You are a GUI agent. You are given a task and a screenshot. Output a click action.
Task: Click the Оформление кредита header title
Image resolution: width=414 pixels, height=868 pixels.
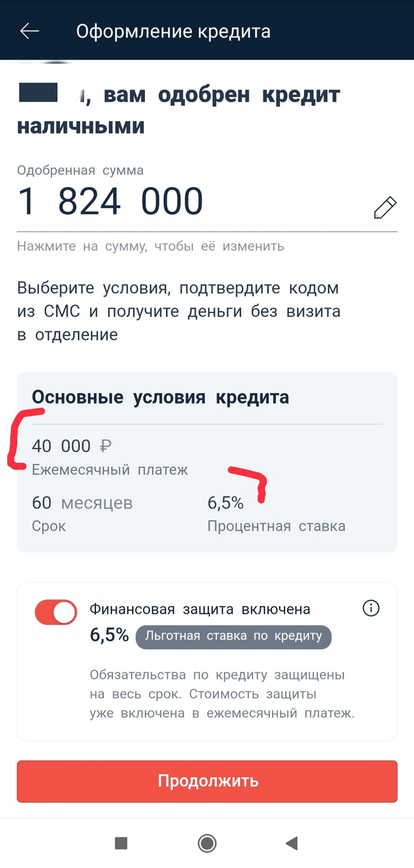pos(173,31)
